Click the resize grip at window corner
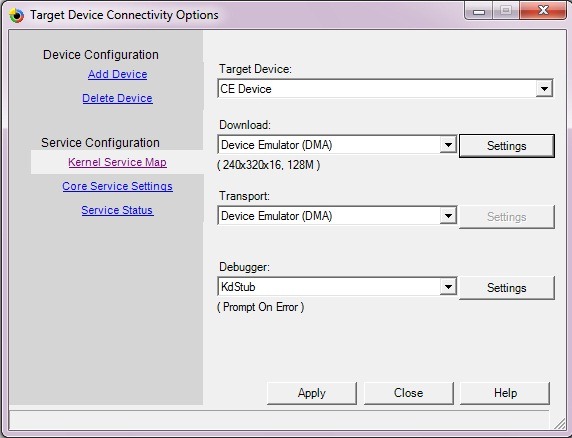Viewport: 572px width, 438px height. coord(559,423)
